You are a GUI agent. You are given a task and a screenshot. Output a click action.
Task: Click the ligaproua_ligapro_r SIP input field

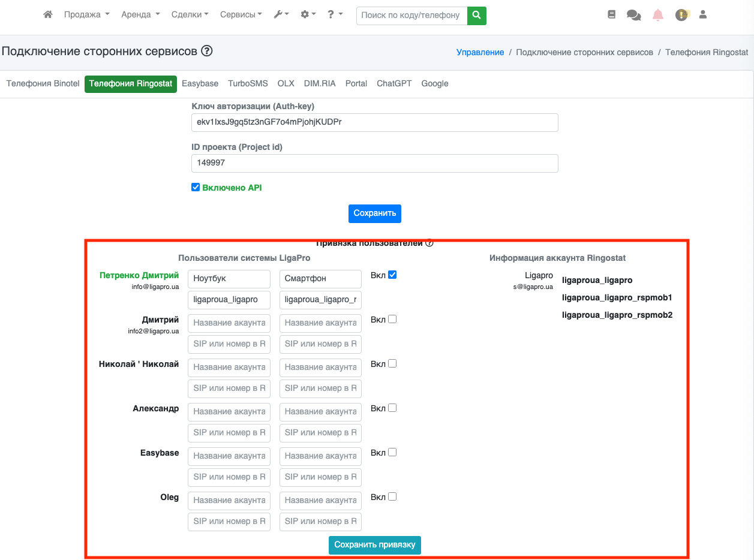[x=320, y=300]
